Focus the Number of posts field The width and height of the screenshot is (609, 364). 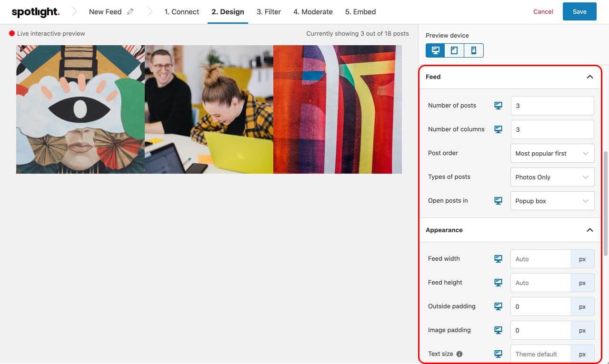point(552,106)
